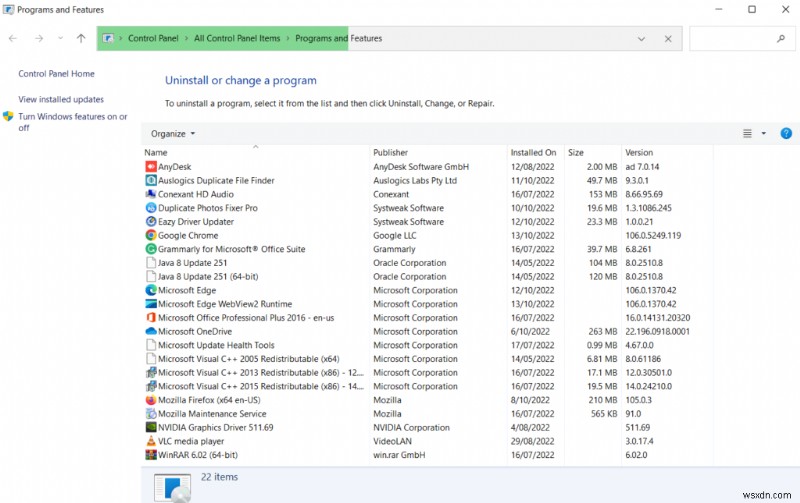Image resolution: width=800 pixels, height=503 pixels.
Task: Click the Programs and Features thumbnail in details pane
Action: (x=173, y=487)
